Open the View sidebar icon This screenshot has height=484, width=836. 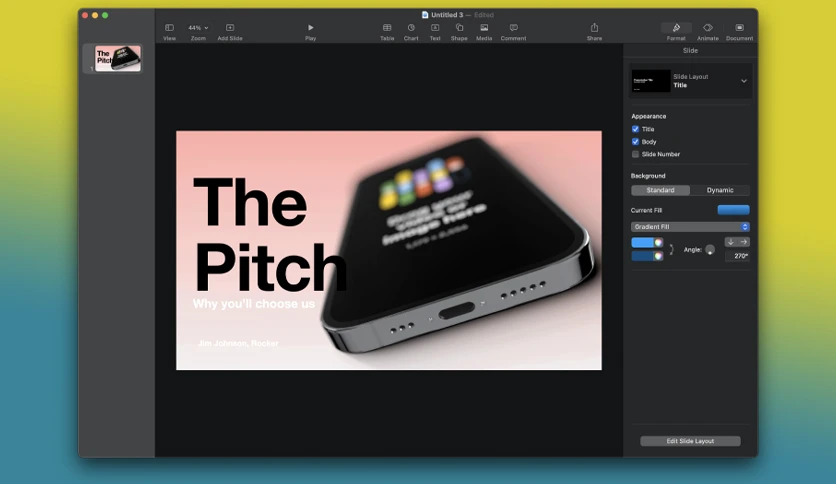pyautogui.click(x=169, y=28)
